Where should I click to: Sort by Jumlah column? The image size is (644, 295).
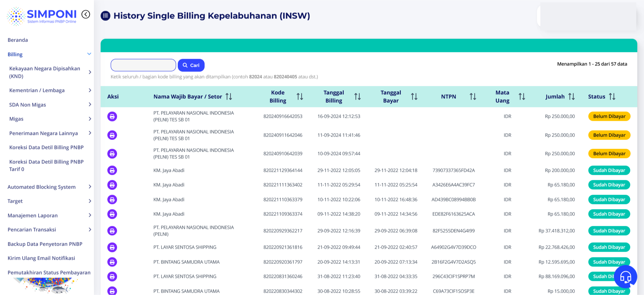(572, 97)
